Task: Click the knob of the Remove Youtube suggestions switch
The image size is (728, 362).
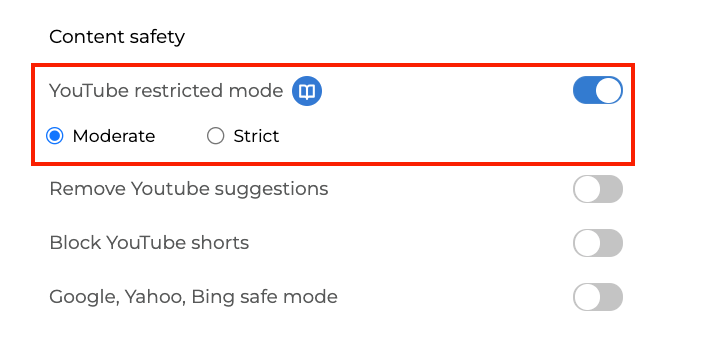Action: pos(587,189)
